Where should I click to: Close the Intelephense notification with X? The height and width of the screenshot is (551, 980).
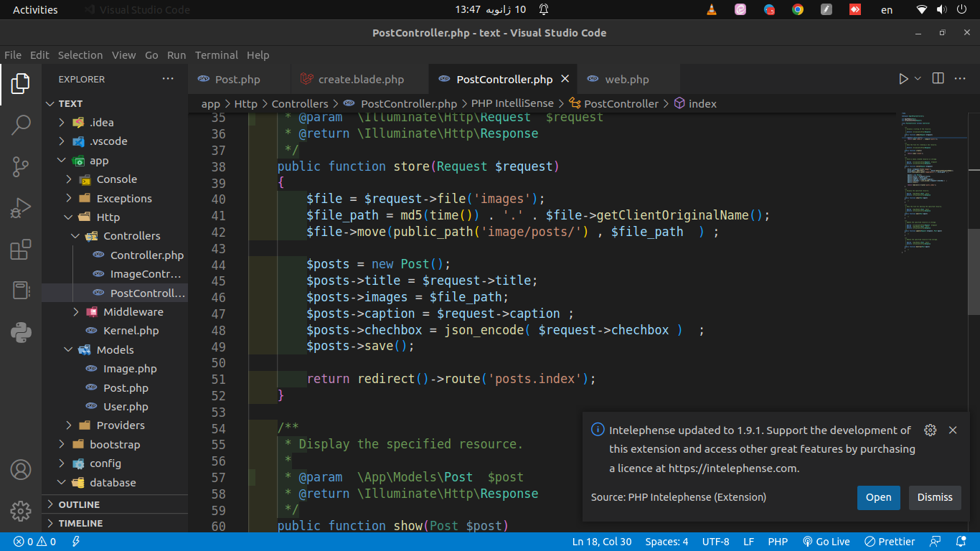[953, 430]
